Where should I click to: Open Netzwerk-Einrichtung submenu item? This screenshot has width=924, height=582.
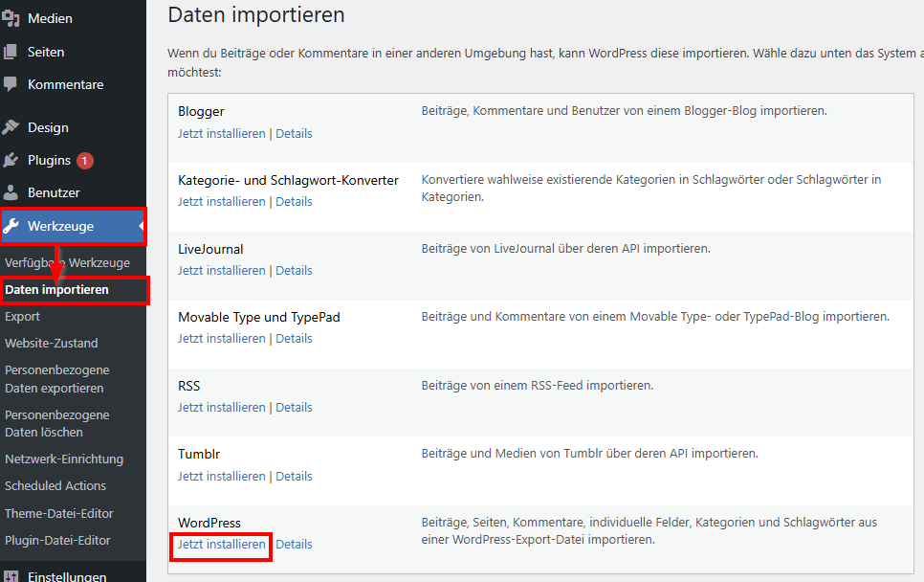coord(64,459)
